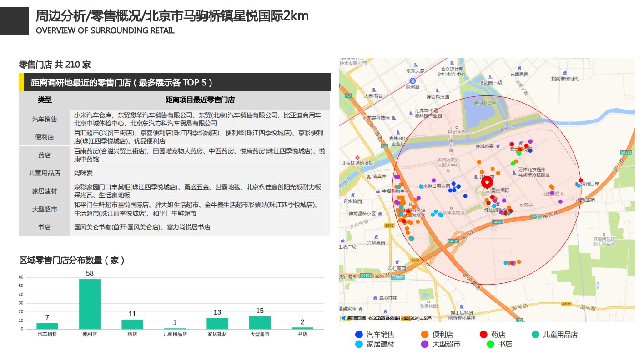
Task: Click the S302 road shield on map
Action: pyautogui.click(x=389, y=226)
